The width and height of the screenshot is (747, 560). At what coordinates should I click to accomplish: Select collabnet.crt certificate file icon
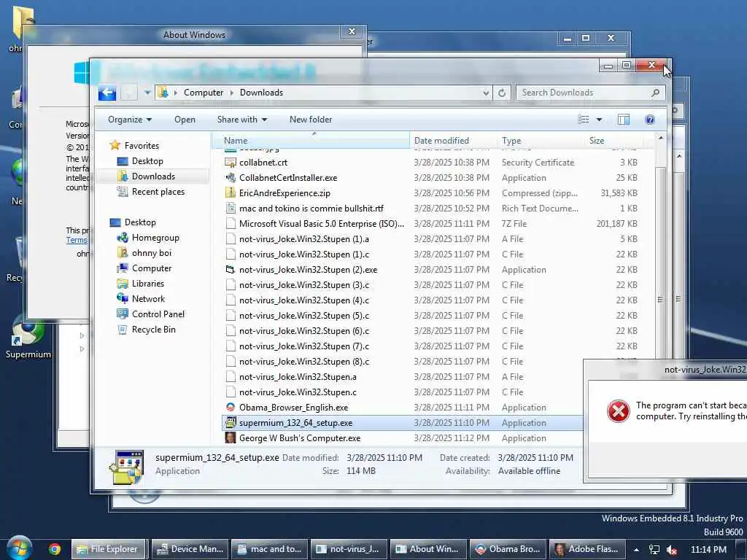tap(231, 163)
